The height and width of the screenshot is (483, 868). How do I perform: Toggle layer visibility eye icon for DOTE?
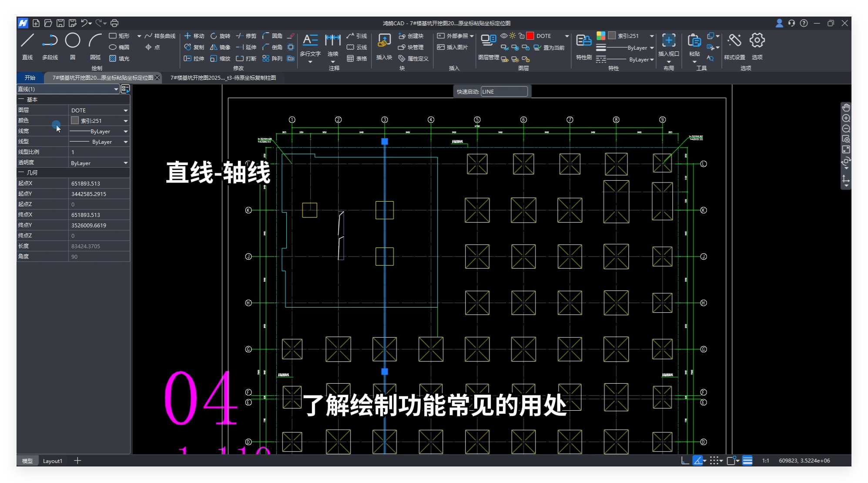(504, 36)
